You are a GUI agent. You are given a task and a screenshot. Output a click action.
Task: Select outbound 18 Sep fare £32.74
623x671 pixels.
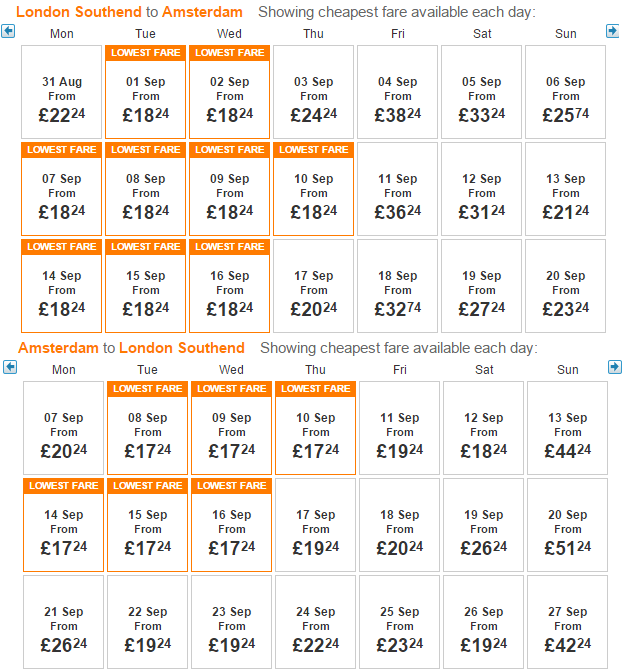[x=398, y=286]
